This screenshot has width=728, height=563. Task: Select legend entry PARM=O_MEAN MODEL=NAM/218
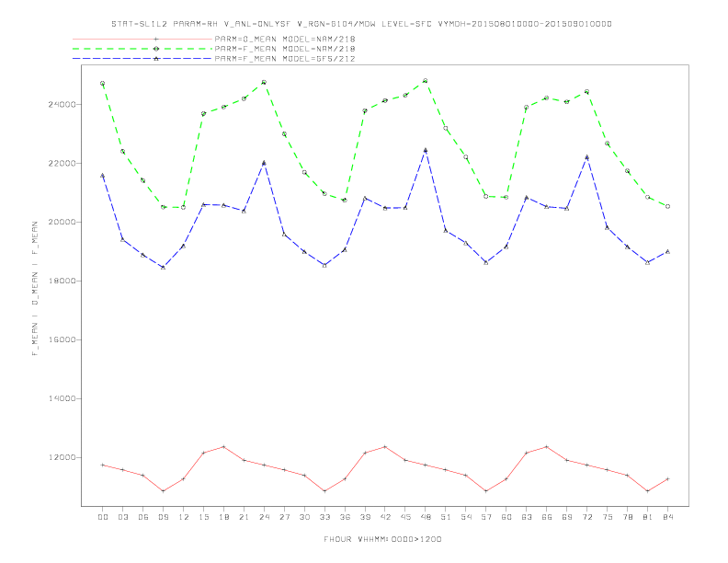(285, 39)
